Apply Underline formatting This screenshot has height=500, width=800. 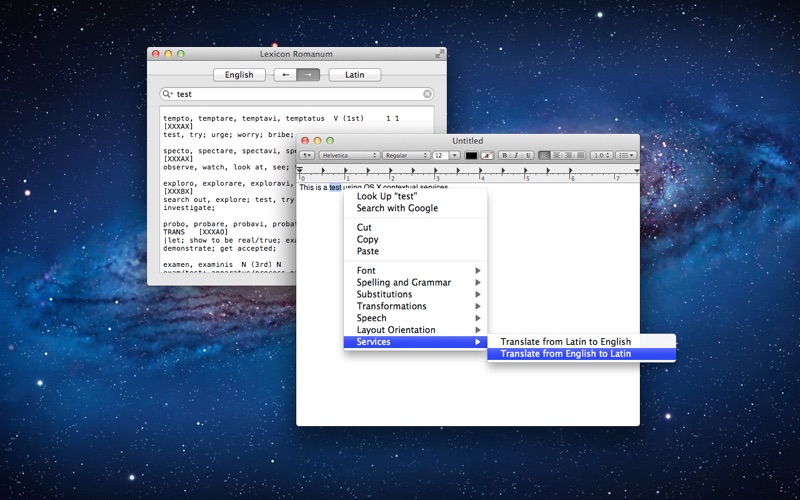coord(528,155)
